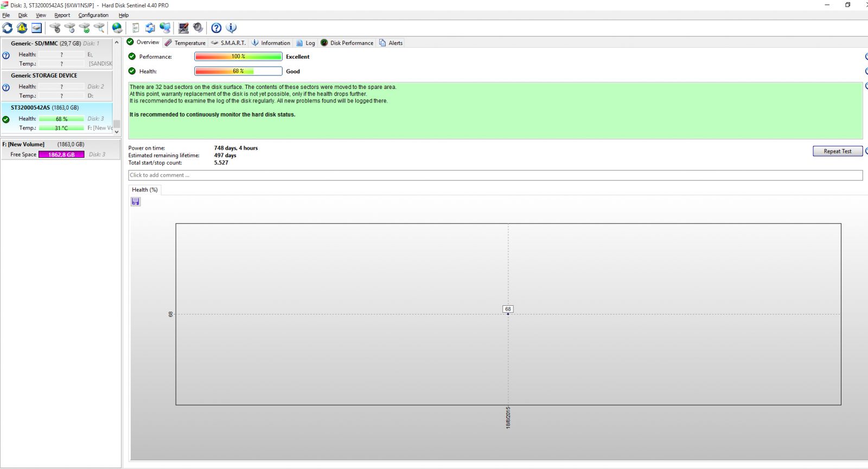Click the comment field 'Click to add comment'
The height and width of the screenshot is (469, 868).
click(495, 175)
